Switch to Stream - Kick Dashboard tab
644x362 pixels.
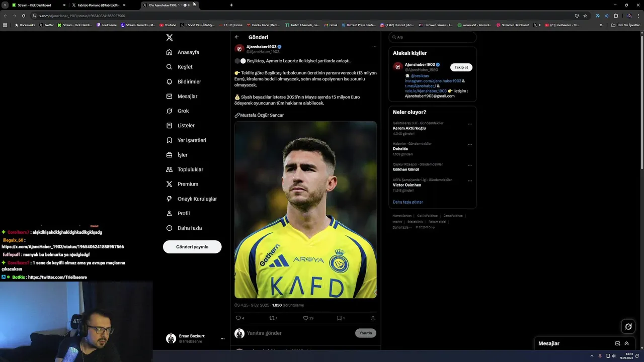[39, 5]
